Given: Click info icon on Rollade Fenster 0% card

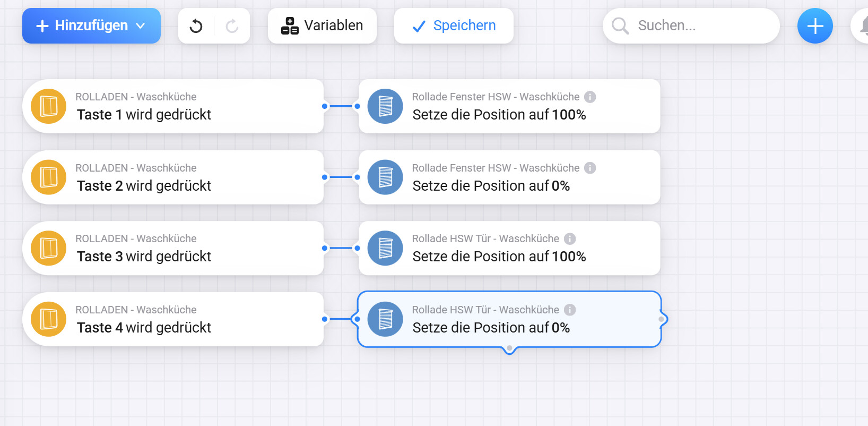Looking at the screenshot, I should 590,168.
